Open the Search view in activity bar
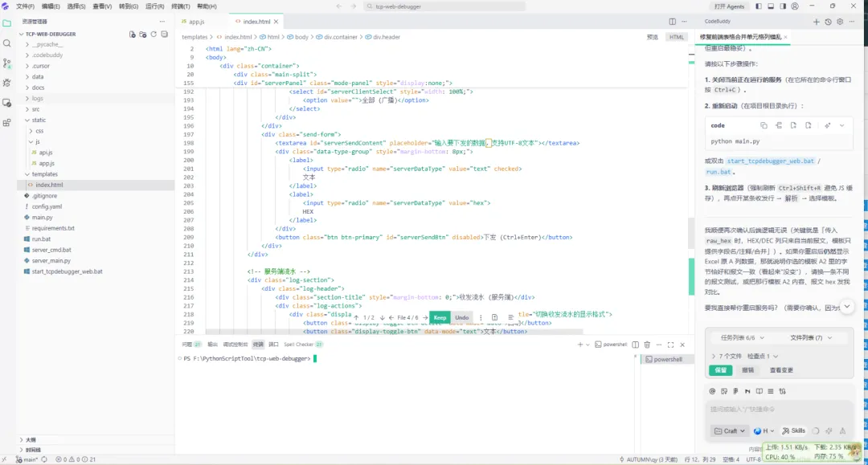This screenshot has width=868, height=465. [x=7, y=43]
